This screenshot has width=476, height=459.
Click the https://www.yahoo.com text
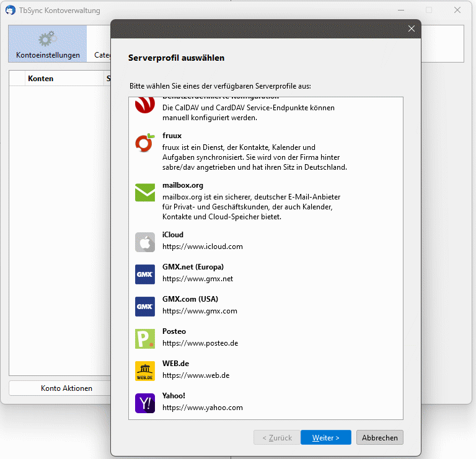pyautogui.click(x=203, y=407)
